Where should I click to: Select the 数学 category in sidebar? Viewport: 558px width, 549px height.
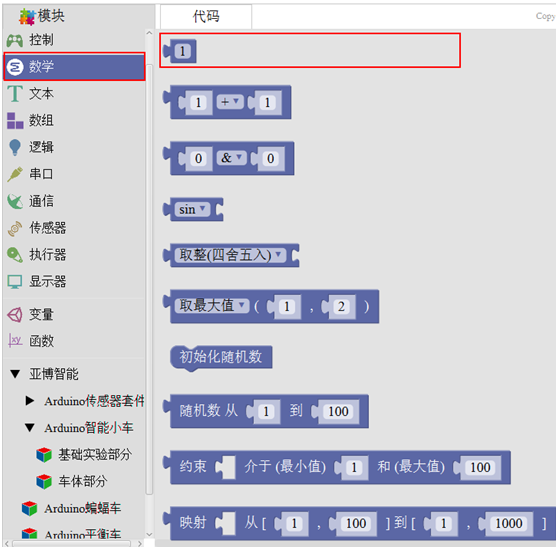click(74, 67)
